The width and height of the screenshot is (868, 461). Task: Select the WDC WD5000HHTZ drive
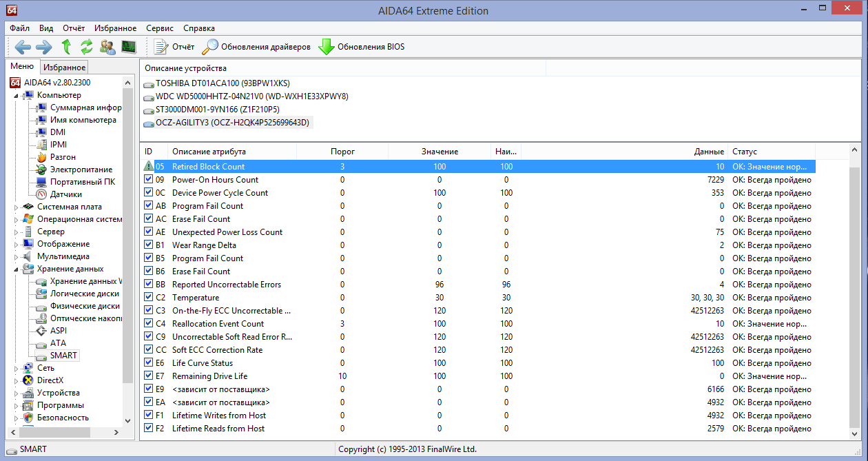tap(246, 96)
